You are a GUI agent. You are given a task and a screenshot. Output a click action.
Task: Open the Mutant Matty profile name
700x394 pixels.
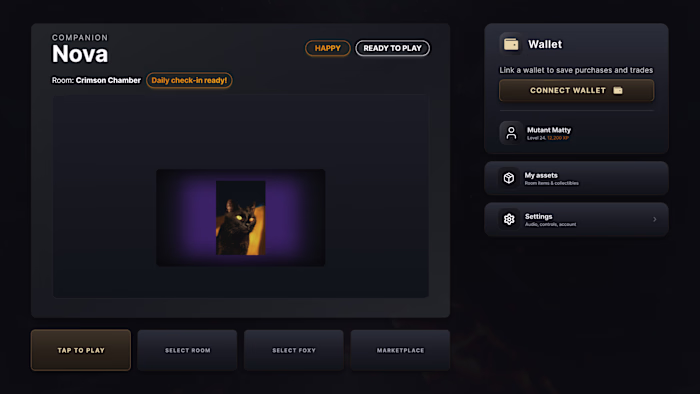click(549, 130)
